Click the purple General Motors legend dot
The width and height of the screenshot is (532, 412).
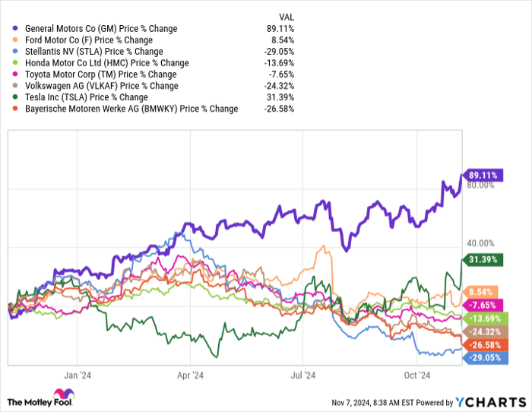[x=16, y=29]
